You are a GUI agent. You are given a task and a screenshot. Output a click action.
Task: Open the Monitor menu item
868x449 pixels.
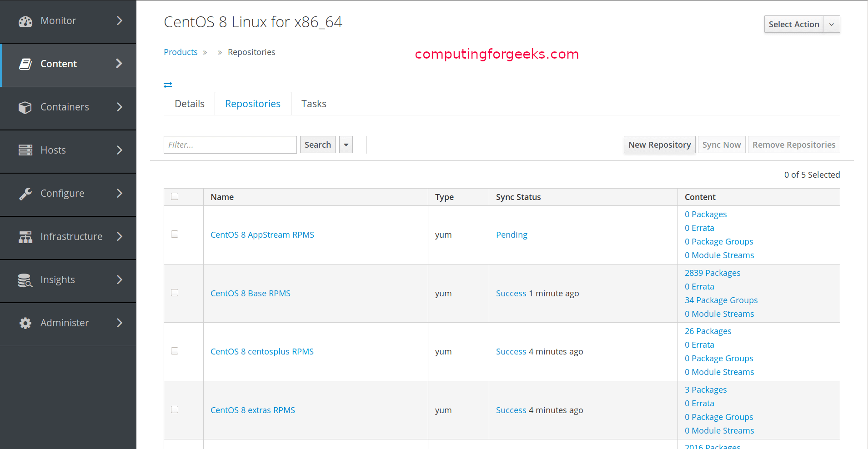pos(68,21)
